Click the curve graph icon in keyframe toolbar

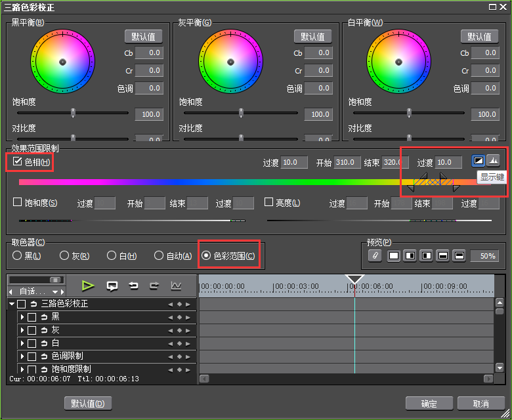(x=176, y=286)
